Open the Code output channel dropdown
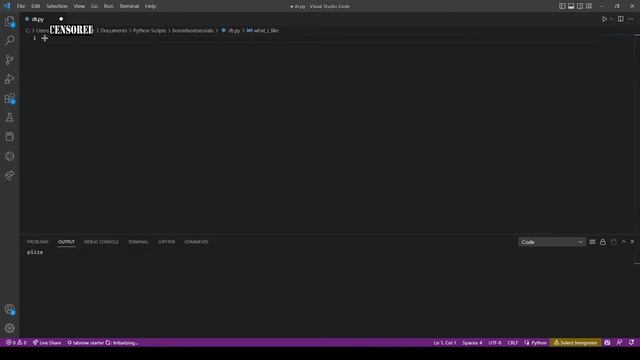 (552, 242)
